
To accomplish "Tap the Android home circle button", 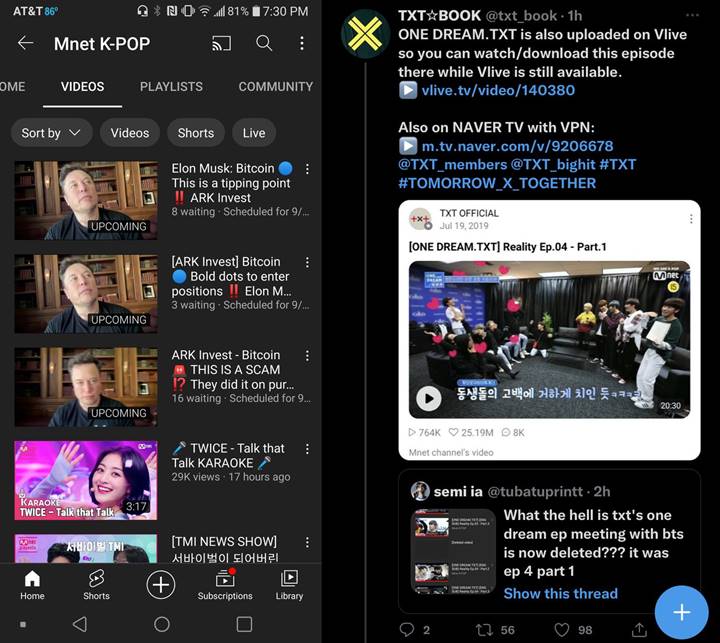I will click(162, 624).
